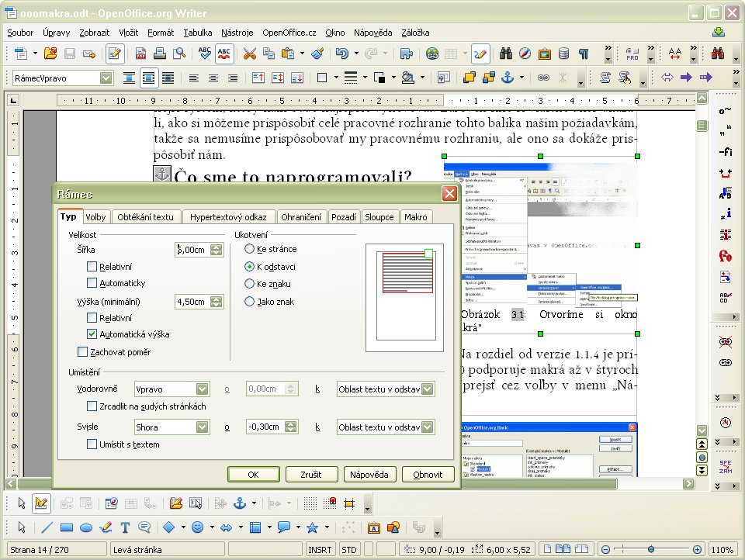Click the Send document by email icon
Viewport: 745px width, 560px height.
pos(89,54)
